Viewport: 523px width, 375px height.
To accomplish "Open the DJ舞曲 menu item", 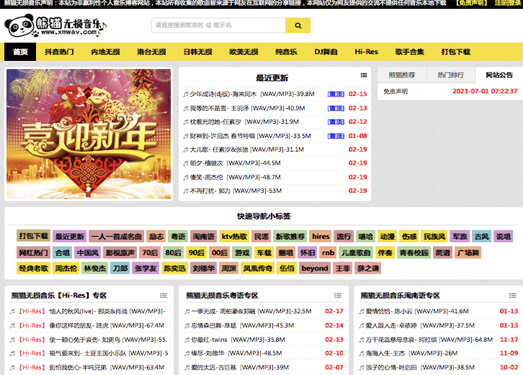I will coord(326,52).
